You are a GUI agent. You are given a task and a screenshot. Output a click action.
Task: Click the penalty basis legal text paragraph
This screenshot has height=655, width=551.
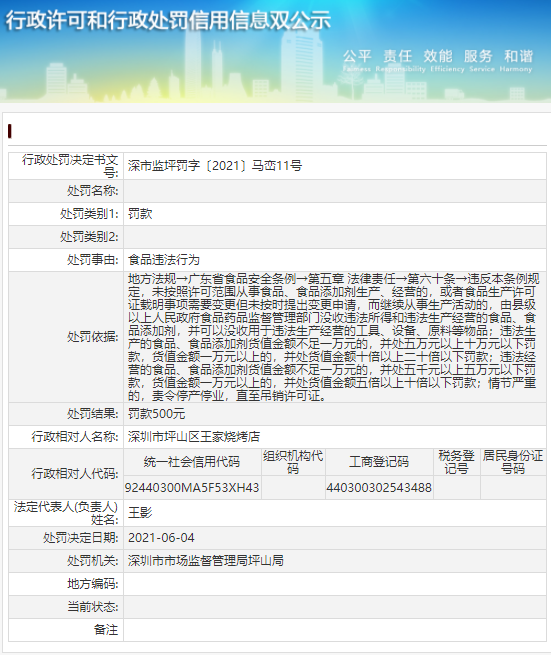(333, 337)
